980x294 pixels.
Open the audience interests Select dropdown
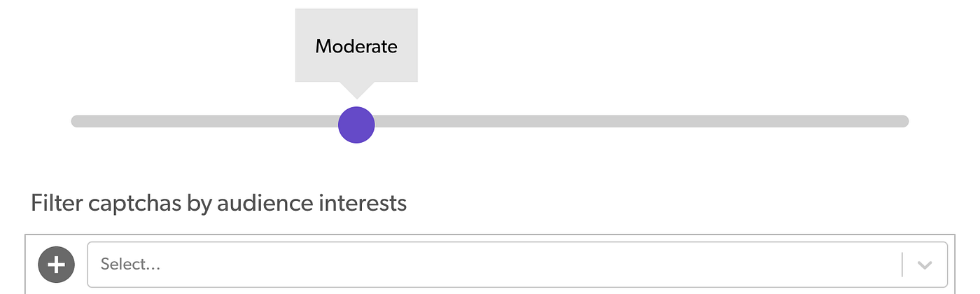(490, 265)
